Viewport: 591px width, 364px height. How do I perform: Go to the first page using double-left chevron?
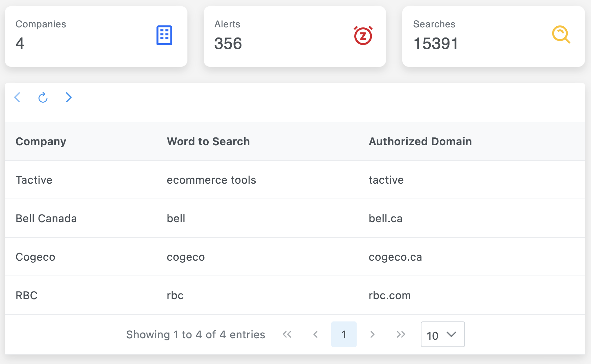pos(287,335)
